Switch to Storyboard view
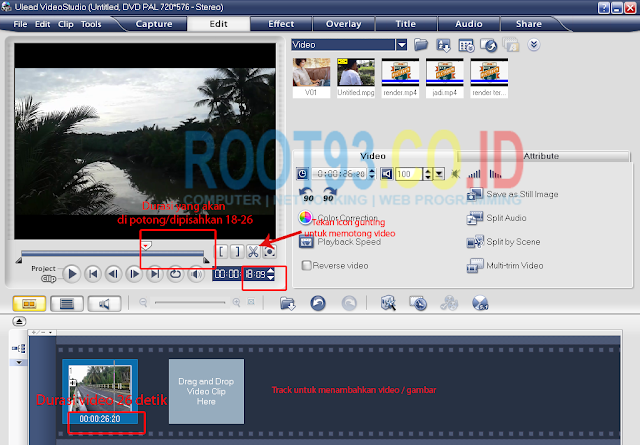 pyautogui.click(x=29, y=304)
